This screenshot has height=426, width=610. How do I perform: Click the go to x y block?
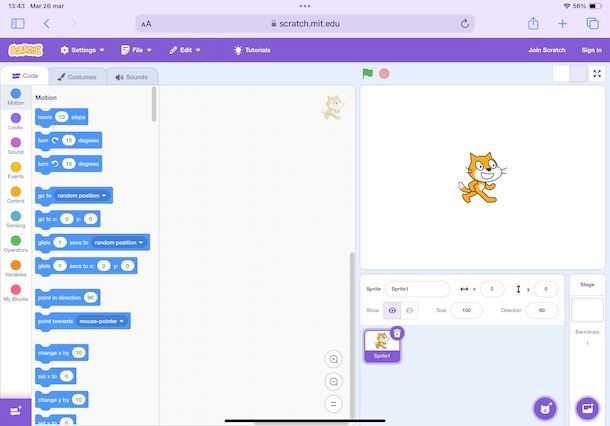[x=67, y=219]
